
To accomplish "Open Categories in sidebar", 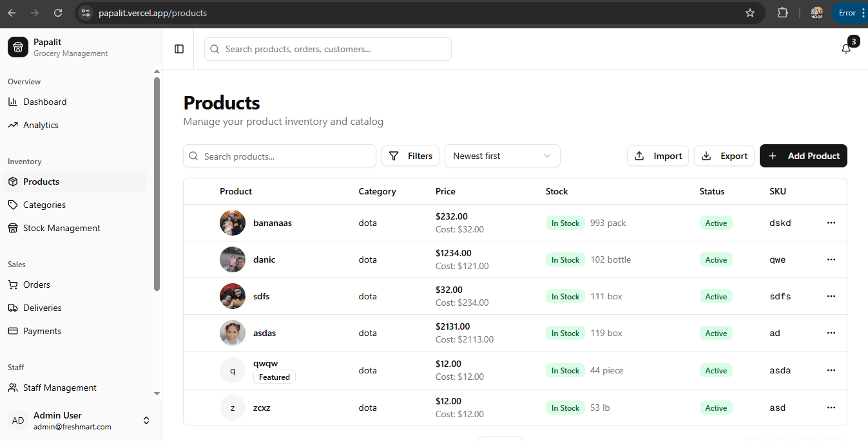I will [x=74, y=205].
